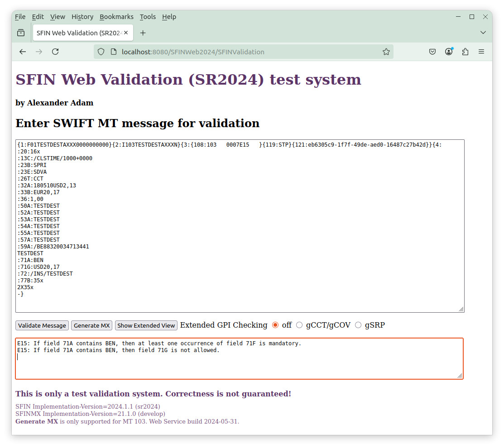Click the Validate Message button
The width and height of the screenshot is (504, 448).
(42, 325)
